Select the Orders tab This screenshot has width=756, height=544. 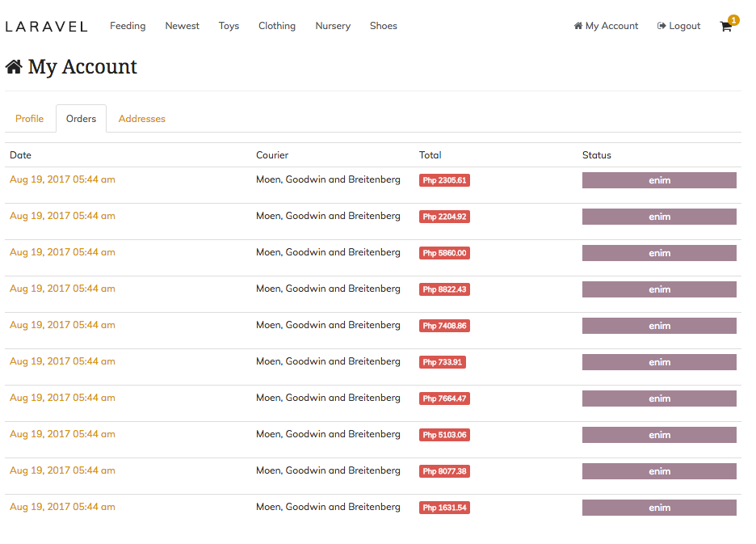(x=81, y=119)
